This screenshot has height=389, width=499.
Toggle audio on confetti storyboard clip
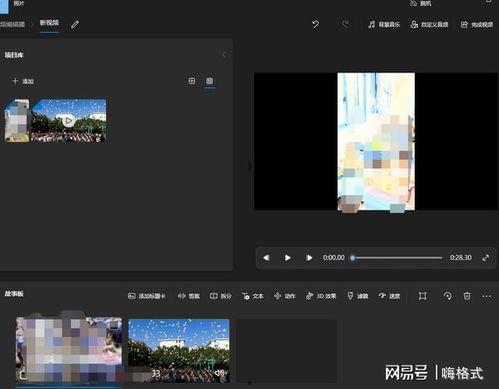pos(220,374)
